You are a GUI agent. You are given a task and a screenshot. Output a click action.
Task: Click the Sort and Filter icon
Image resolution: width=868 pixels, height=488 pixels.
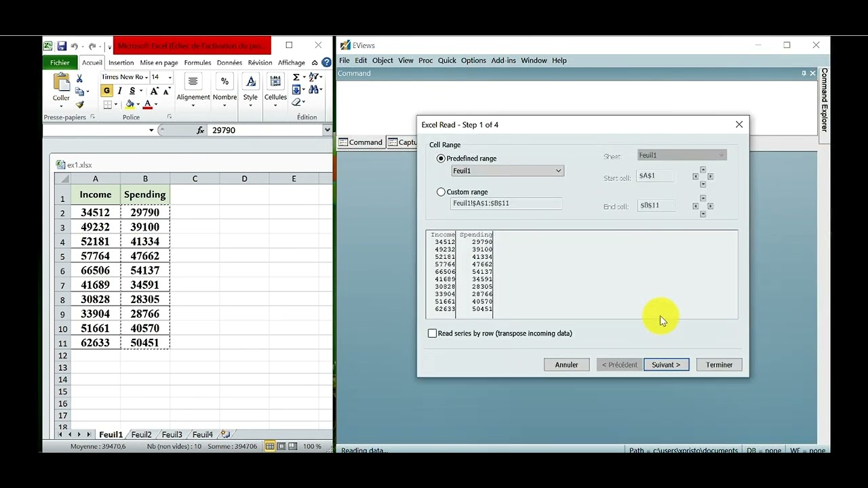[x=314, y=77]
